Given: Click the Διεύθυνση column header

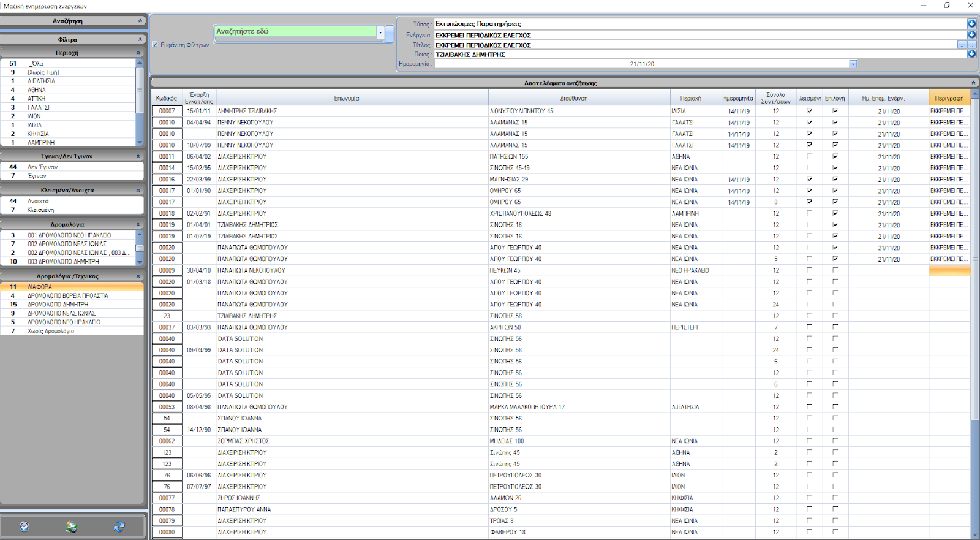Looking at the screenshot, I should [x=574, y=98].
